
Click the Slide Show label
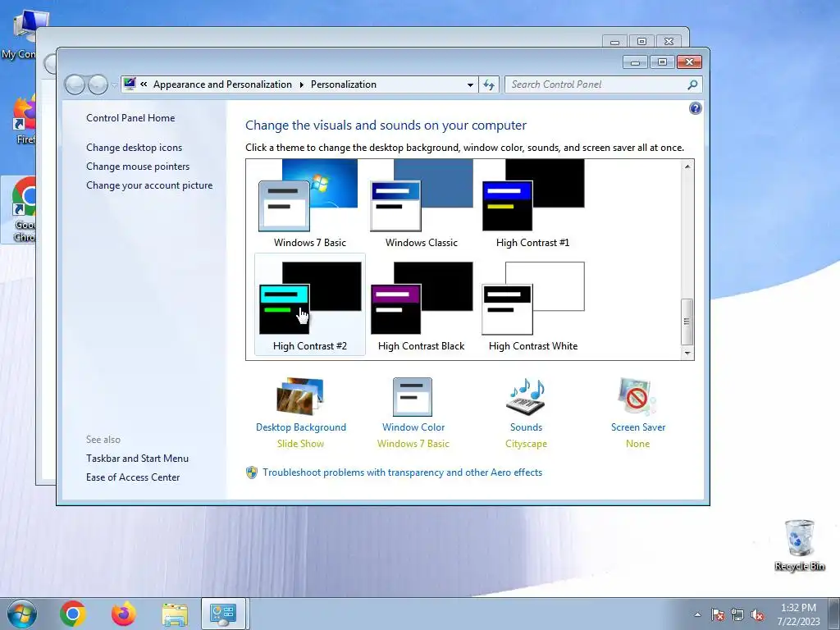click(300, 444)
